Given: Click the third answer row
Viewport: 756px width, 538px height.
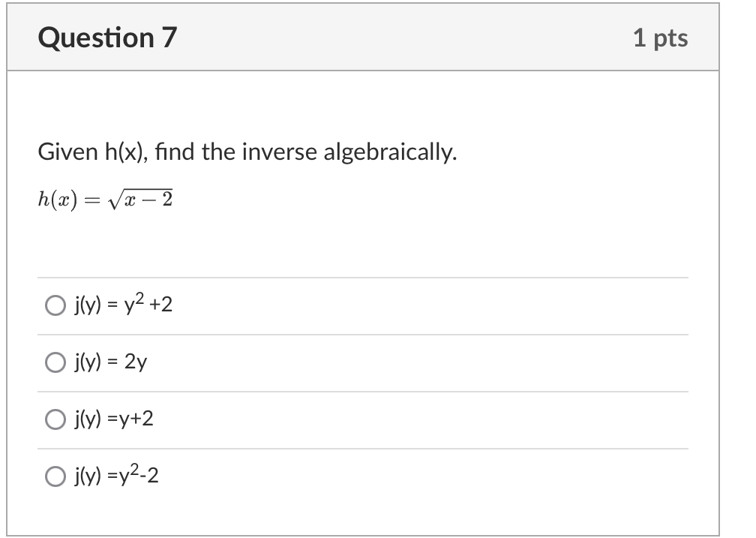Looking at the screenshot, I should click(225, 421).
